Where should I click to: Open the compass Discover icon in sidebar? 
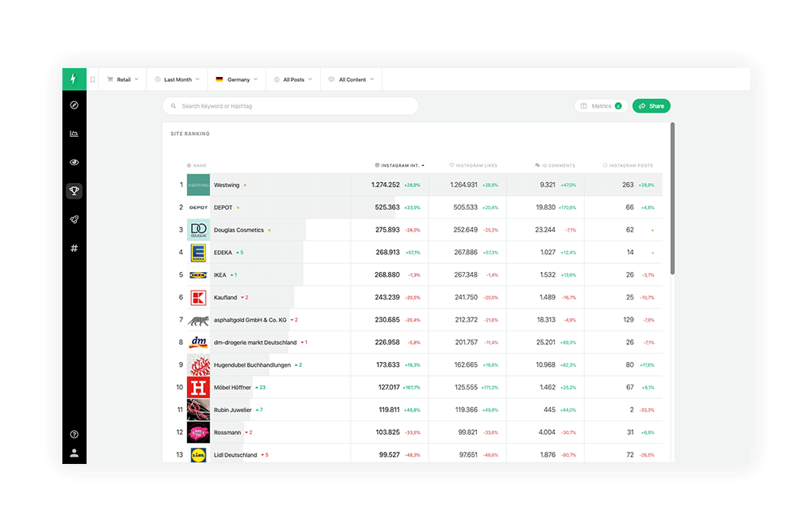74,105
